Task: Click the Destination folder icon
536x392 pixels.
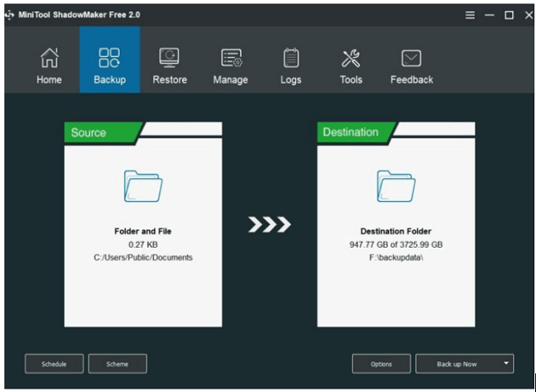Action: (396, 186)
